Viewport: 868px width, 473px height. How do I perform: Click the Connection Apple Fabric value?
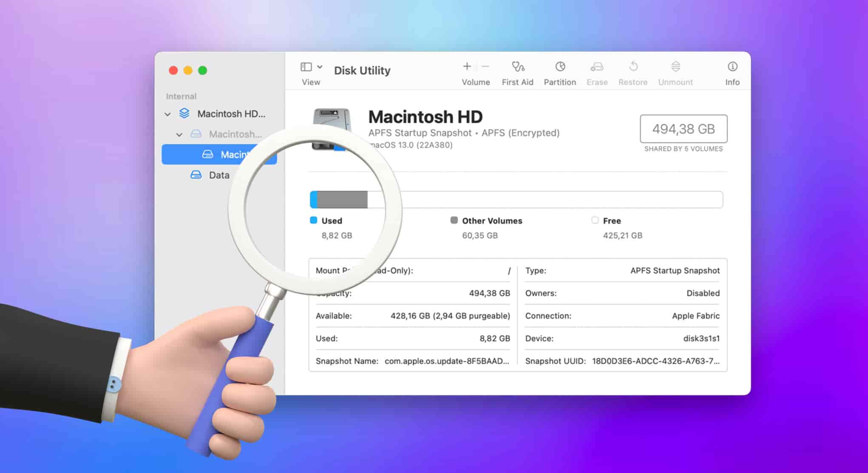(x=696, y=316)
